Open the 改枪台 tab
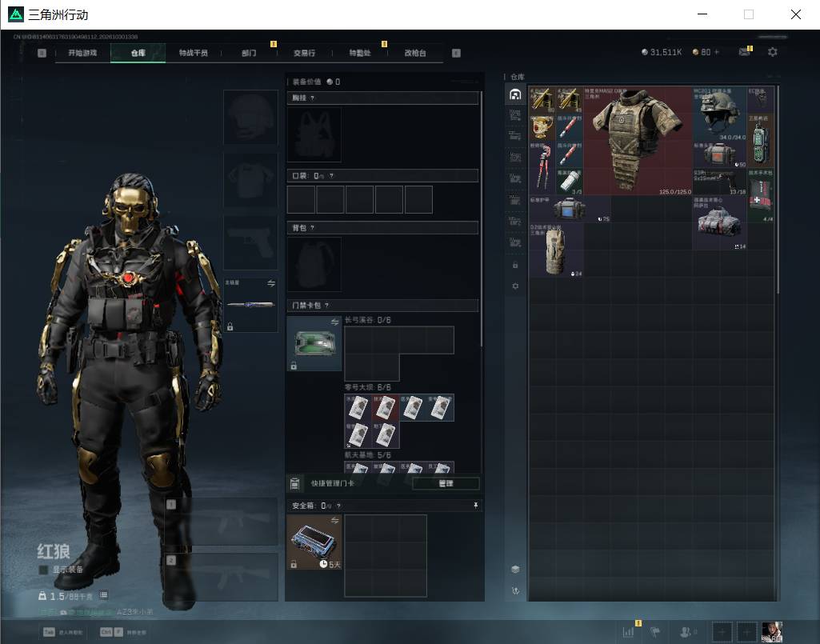 coord(415,53)
